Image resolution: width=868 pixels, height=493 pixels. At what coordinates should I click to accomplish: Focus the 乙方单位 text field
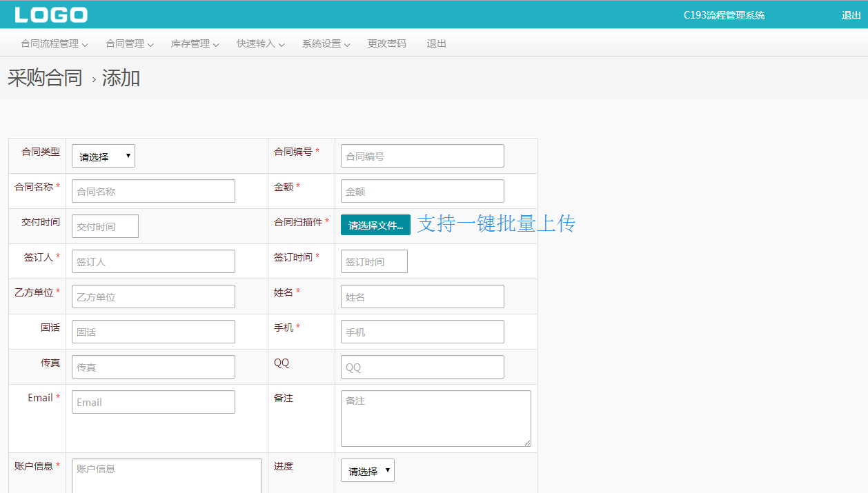153,296
